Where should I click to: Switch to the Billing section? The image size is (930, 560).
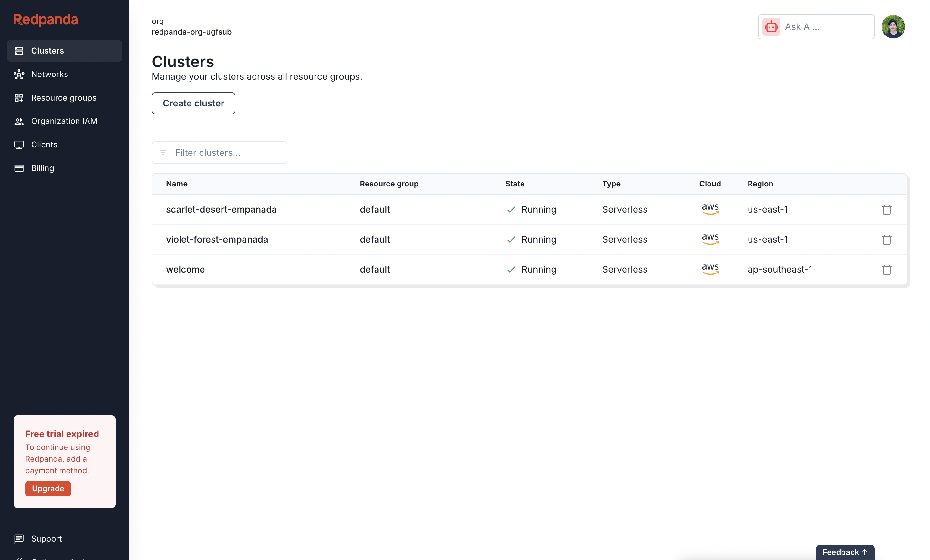pyautogui.click(x=42, y=168)
